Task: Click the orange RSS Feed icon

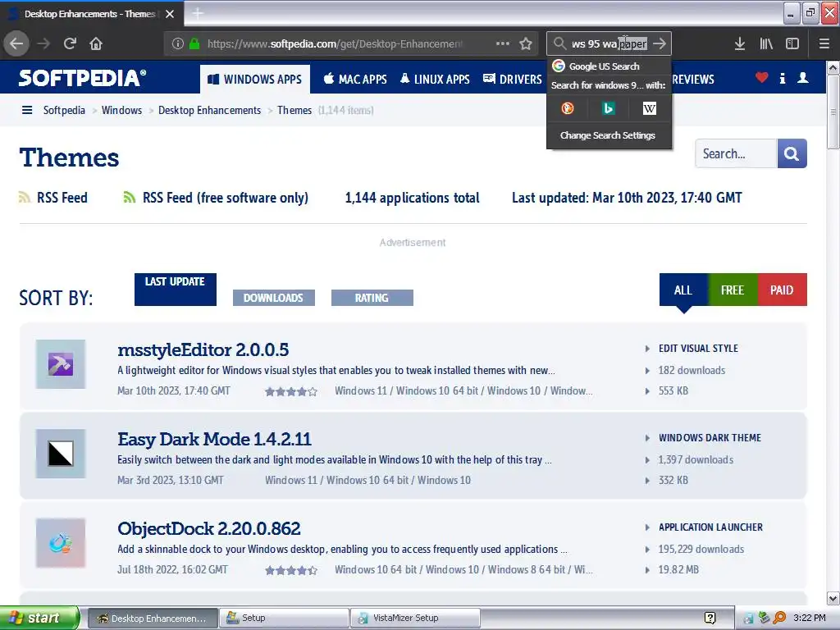Action: [x=25, y=198]
